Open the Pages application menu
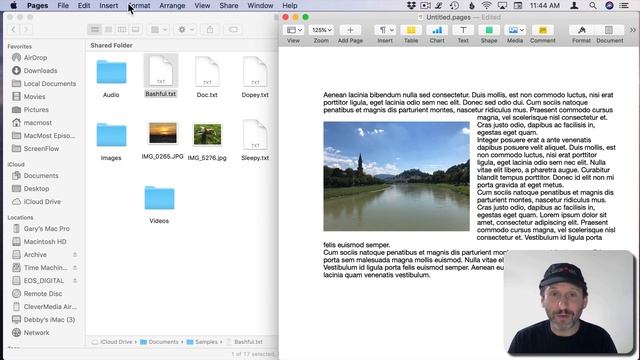This screenshot has height=360, width=640. pos(38,5)
